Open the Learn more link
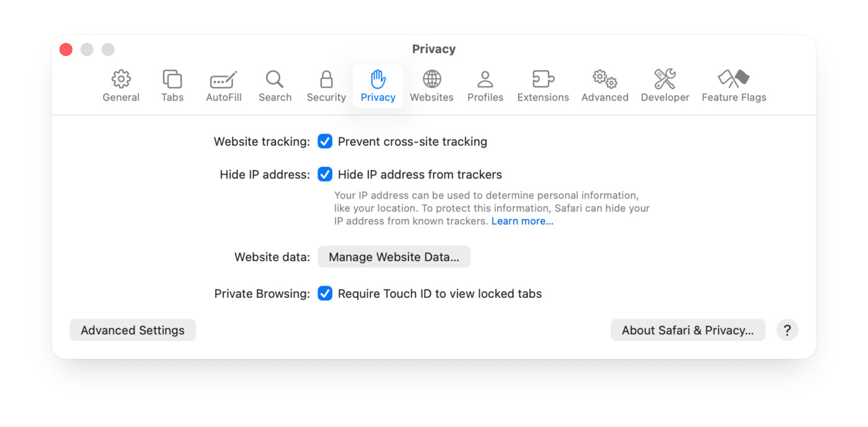 coord(522,221)
